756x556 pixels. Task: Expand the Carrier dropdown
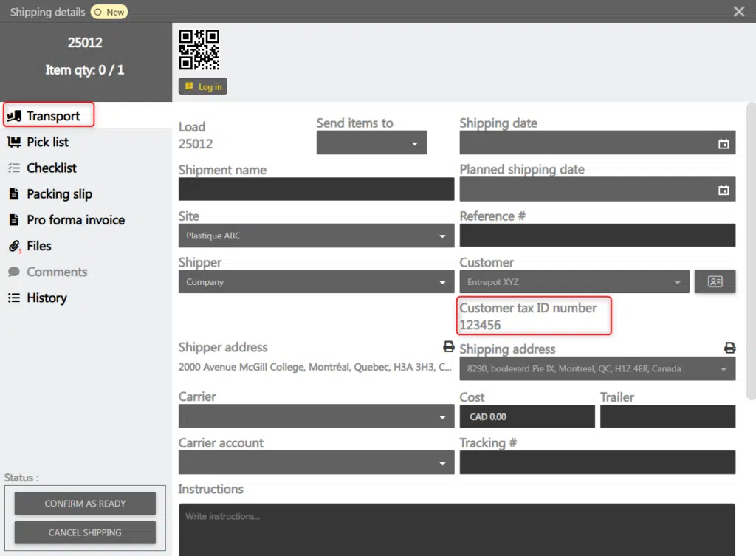pyautogui.click(x=316, y=416)
